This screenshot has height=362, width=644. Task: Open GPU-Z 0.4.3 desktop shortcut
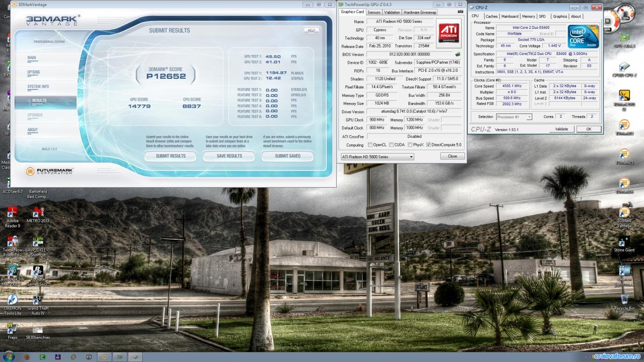(624, 40)
